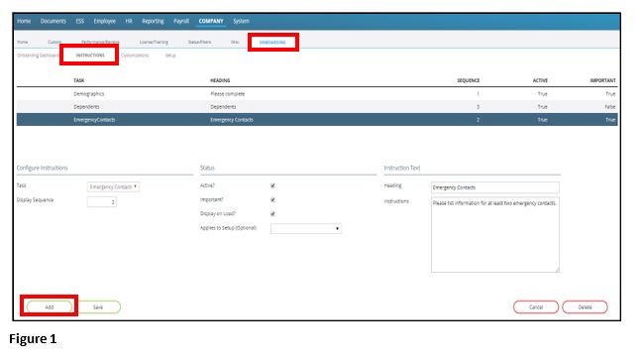
Task: Toggle the Display on Load? checkbox
Action: 272,214
